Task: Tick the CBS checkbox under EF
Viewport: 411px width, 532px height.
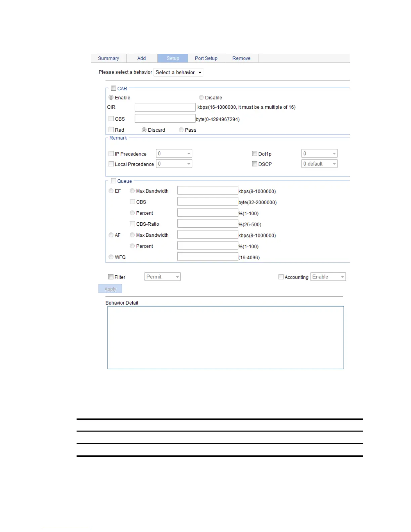Action: [133, 202]
